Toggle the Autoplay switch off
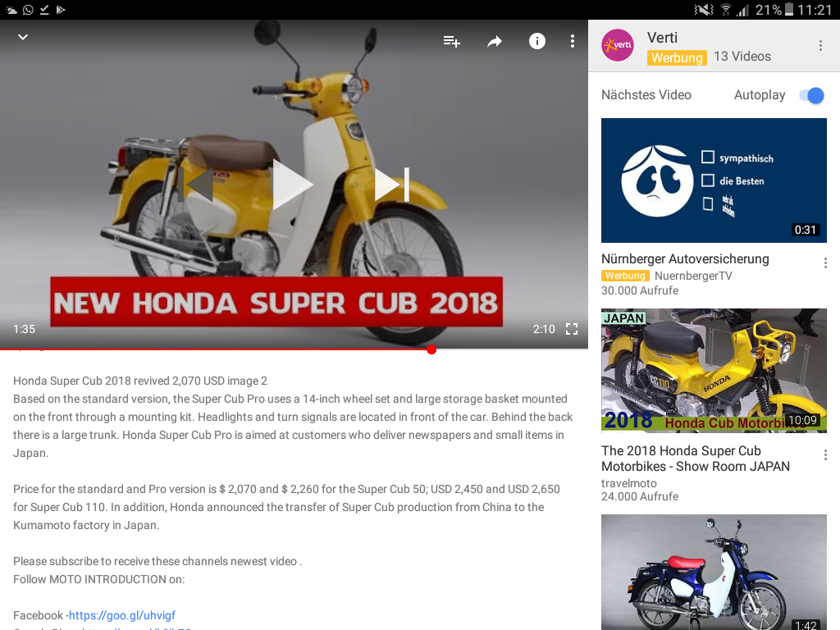This screenshot has width=840, height=630. [x=811, y=95]
